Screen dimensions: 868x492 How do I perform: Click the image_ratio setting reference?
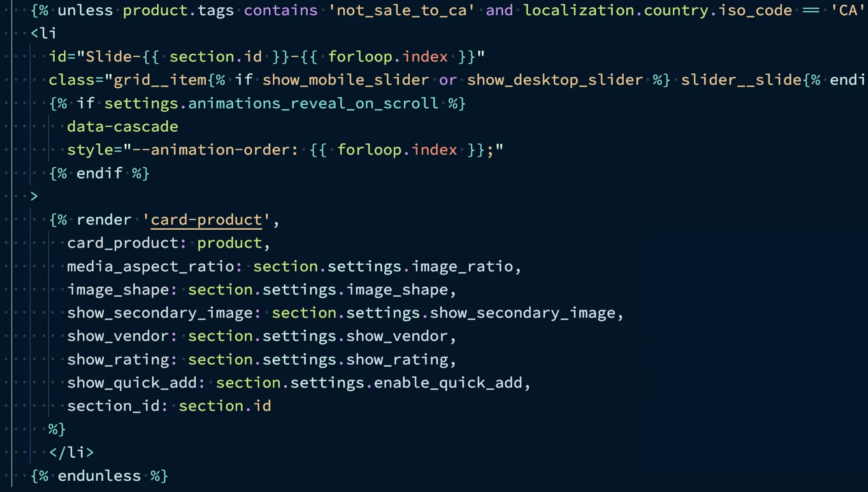[462, 266]
